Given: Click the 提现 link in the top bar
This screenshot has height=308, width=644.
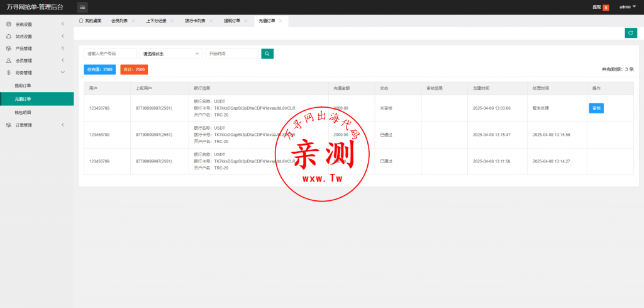Looking at the screenshot, I should pos(597,8).
